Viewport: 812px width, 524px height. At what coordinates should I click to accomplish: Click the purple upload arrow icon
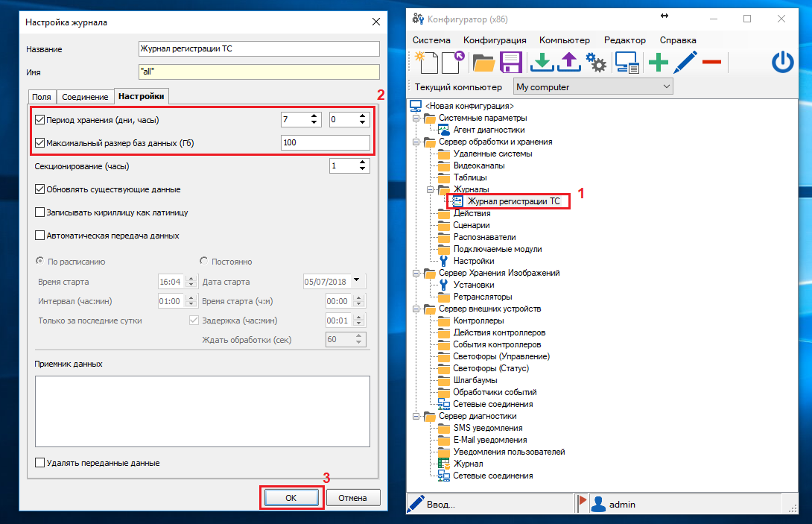point(568,63)
